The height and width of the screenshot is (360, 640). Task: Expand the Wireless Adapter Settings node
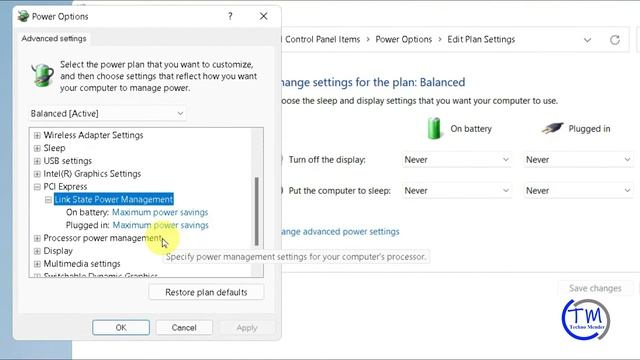click(x=37, y=135)
